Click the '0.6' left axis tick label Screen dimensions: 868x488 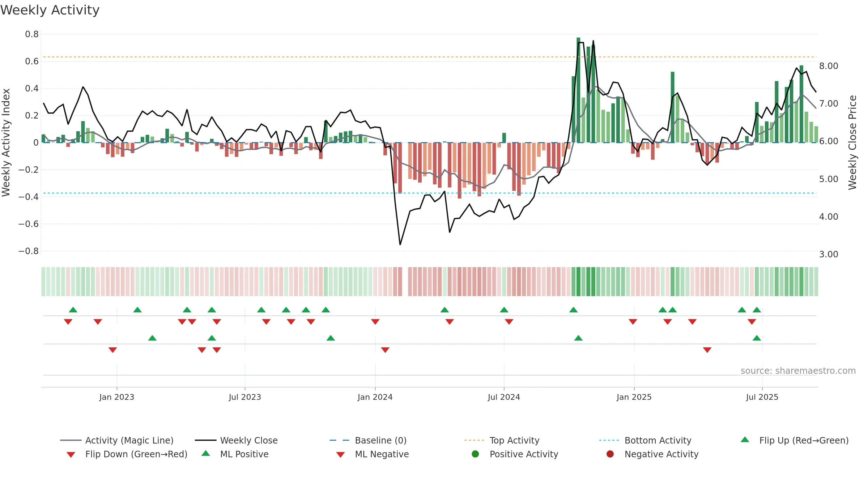[32, 61]
